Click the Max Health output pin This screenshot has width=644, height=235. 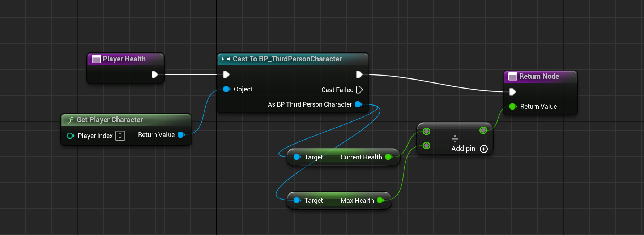pos(380,200)
